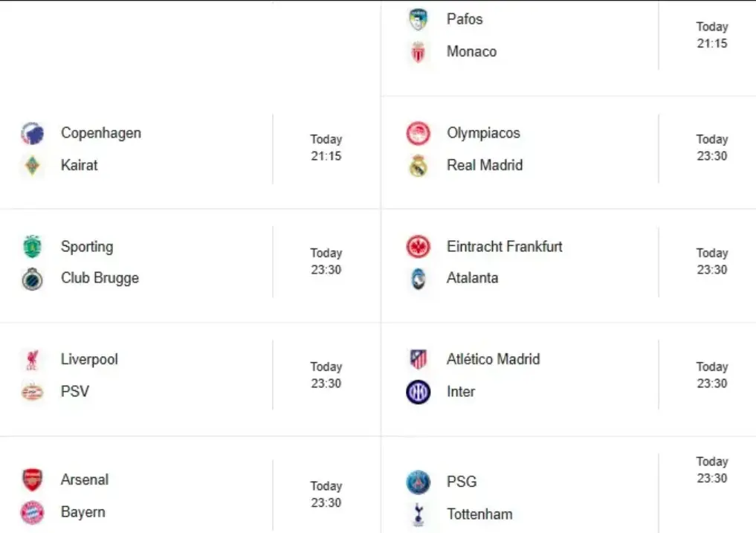
Task: Click the Real Madrid crest icon
Action: [x=419, y=166]
